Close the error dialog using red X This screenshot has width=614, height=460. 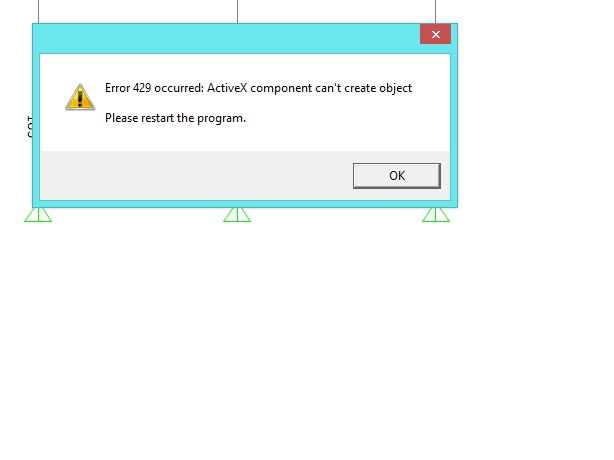[x=435, y=34]
